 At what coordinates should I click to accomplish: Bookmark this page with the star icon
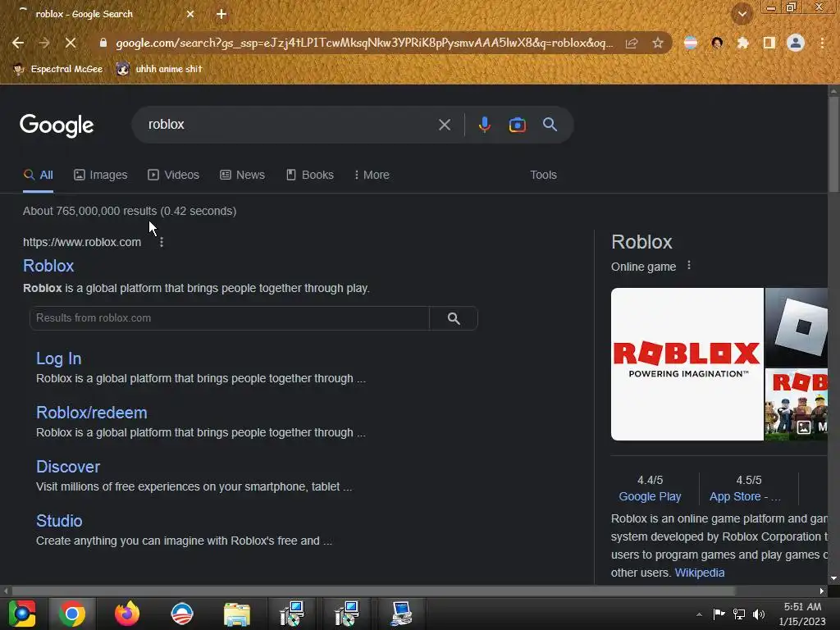658,43
